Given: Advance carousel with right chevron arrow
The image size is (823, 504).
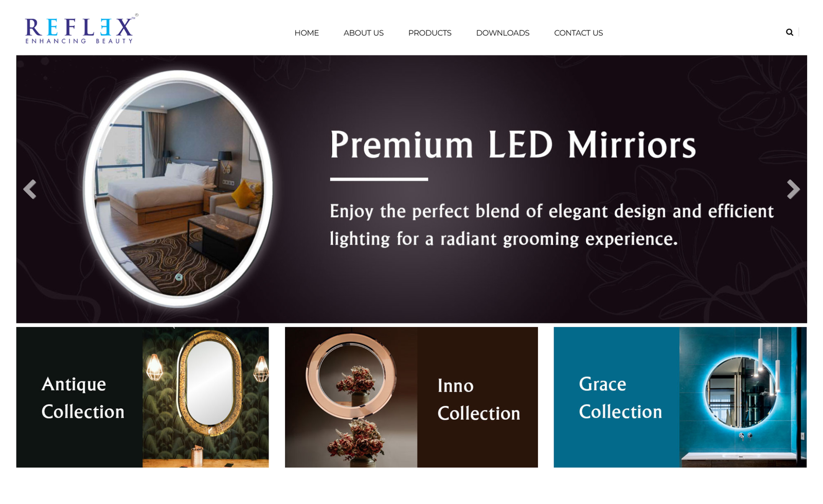Looking at the screenshot, I should 793,189.
